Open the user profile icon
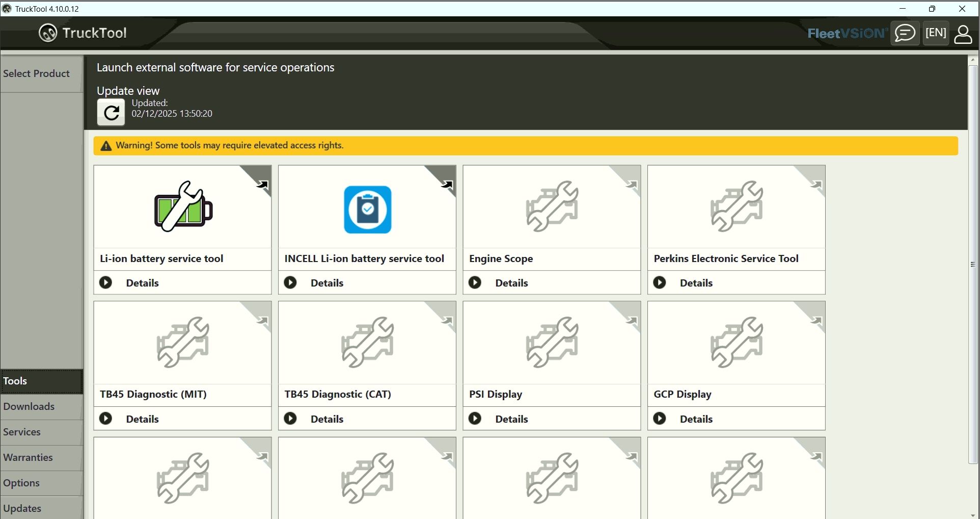 964,35
